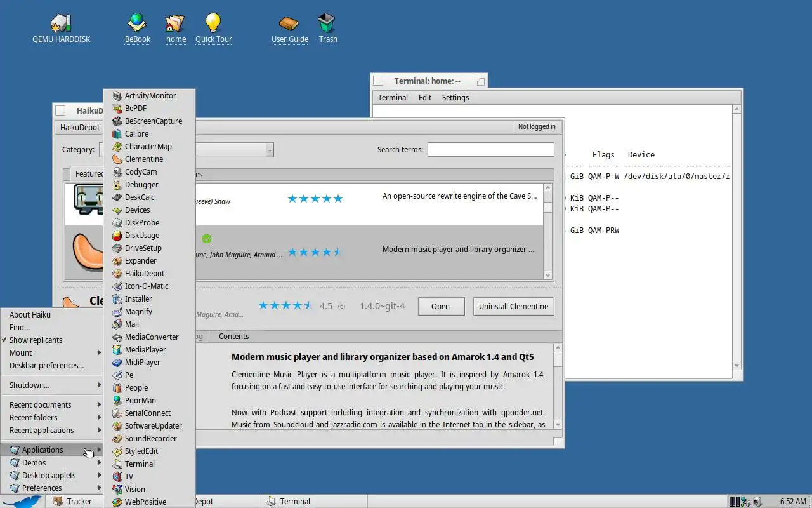Open Clementine from the Applications submenu

click(149, 159)
